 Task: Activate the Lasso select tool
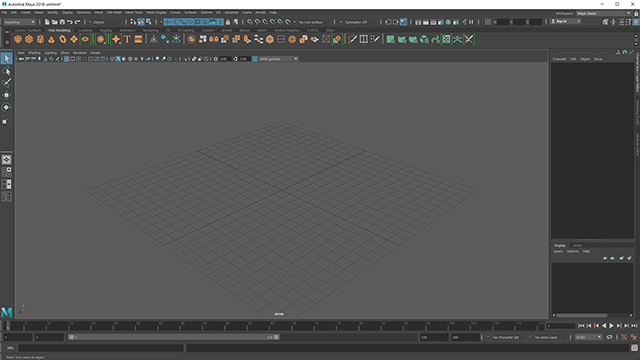tap(6, 71)
